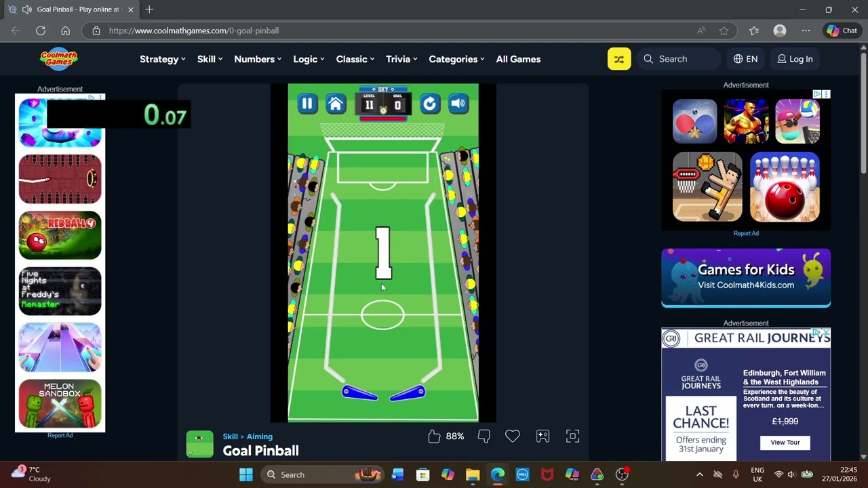This screenshot has height=488, width=868.
Task: Open the bowling game ad thumbnail
Action: 785,187
